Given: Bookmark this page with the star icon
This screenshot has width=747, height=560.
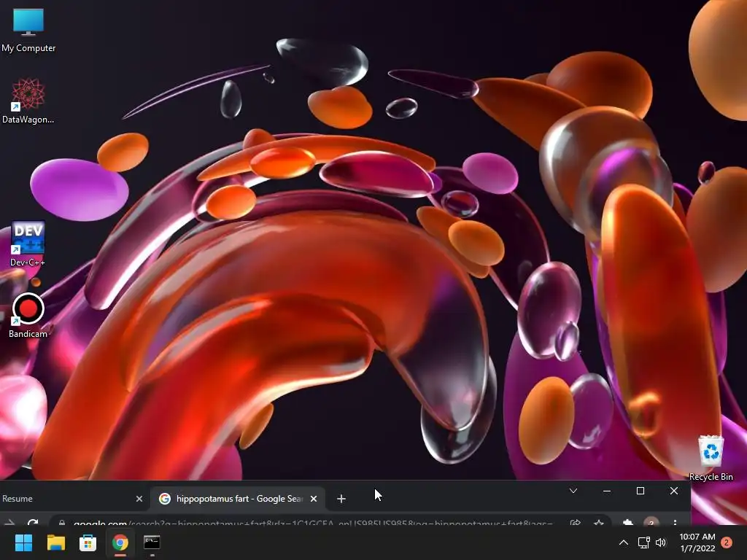Looking at the screenshot, I should (599, 523).
